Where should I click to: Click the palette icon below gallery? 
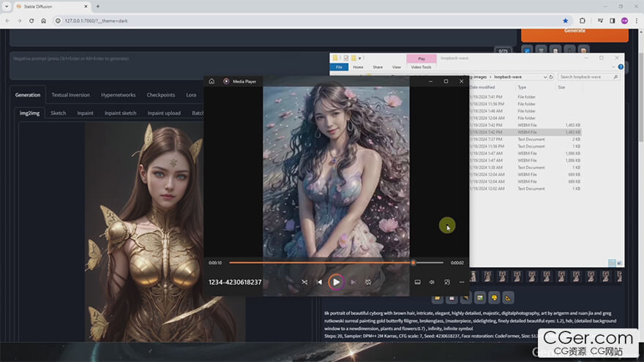point(494,298)
